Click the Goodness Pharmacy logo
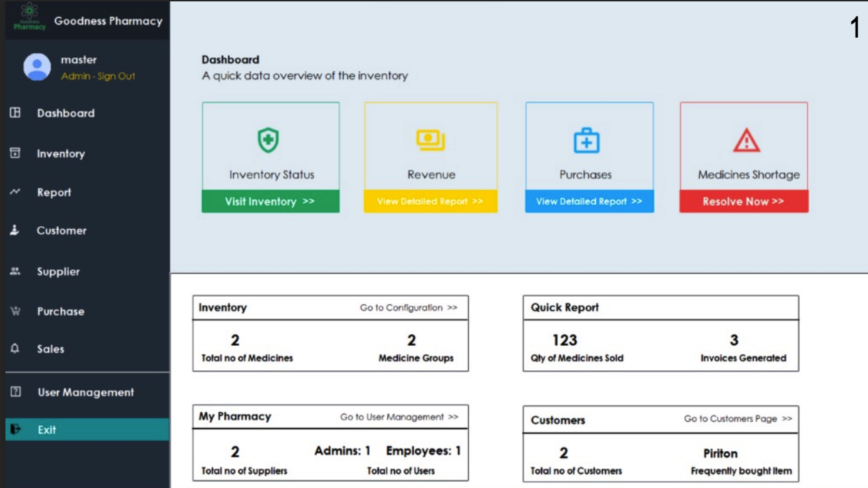Image resolution: width=868 pixels, height=488 pixels. pyautogui.click(x=29, y=18)
